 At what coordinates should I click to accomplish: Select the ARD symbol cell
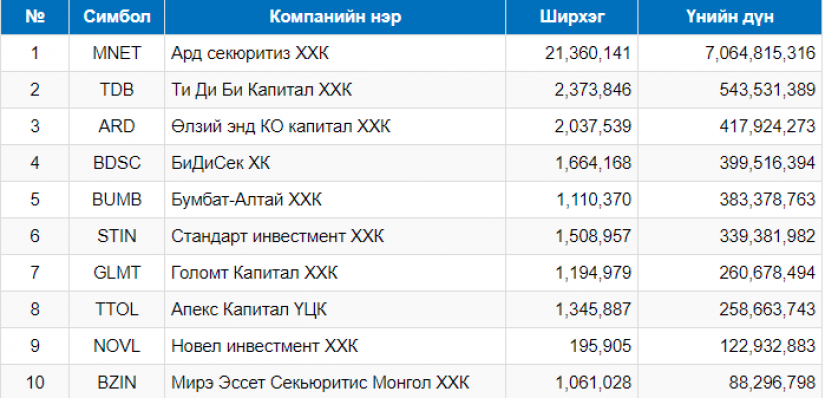pyautogui.click(x=117, y=126)
